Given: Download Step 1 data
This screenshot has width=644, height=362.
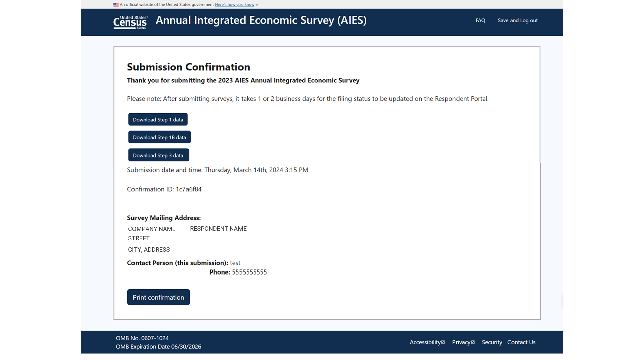Looking at the screenshot, I should (158, 120).
